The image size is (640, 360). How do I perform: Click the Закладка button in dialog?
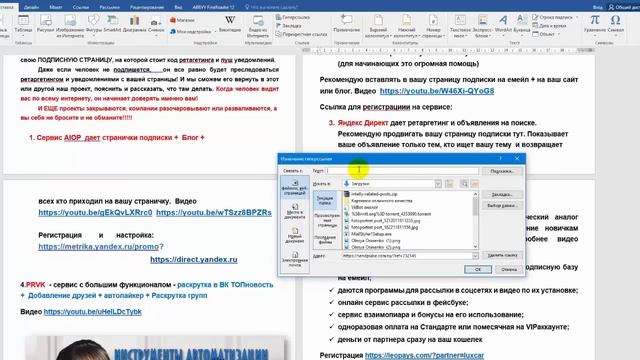tap(502, 195)
